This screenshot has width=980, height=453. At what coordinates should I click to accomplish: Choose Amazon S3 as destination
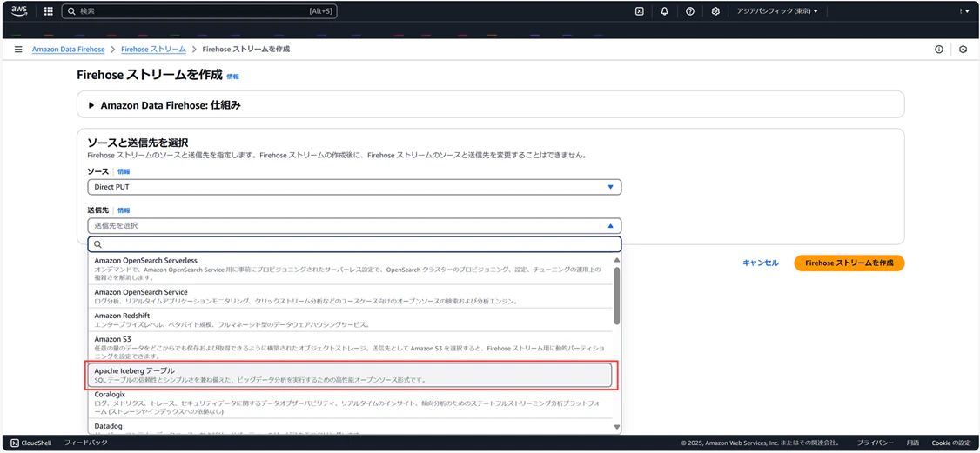349,347
